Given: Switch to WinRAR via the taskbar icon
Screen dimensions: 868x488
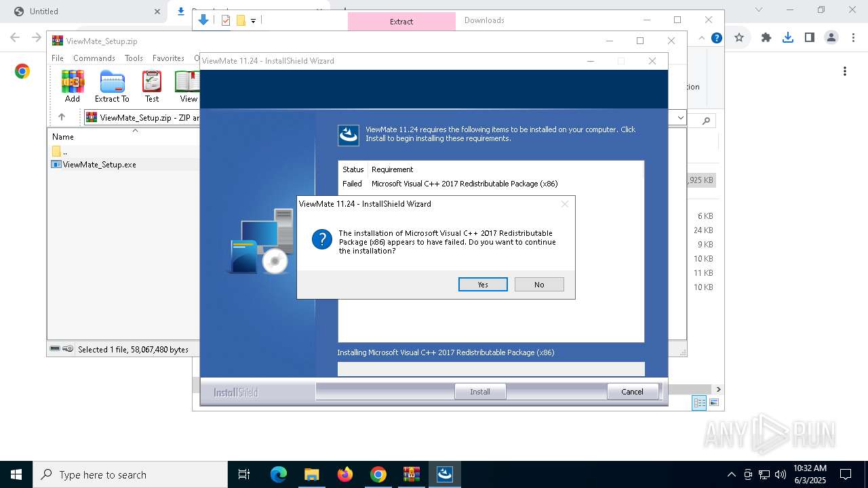Looking at the screenshot, I should pos(411,474).
